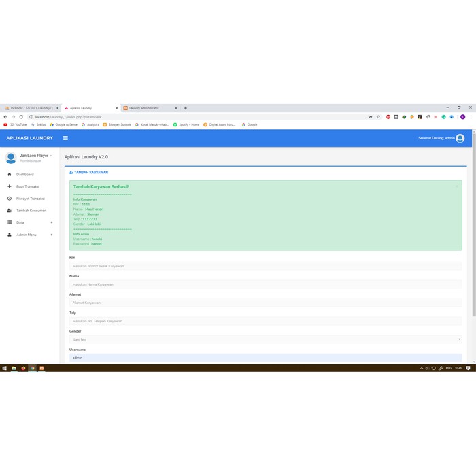Open the YouTube bookmark

point(15,124)
